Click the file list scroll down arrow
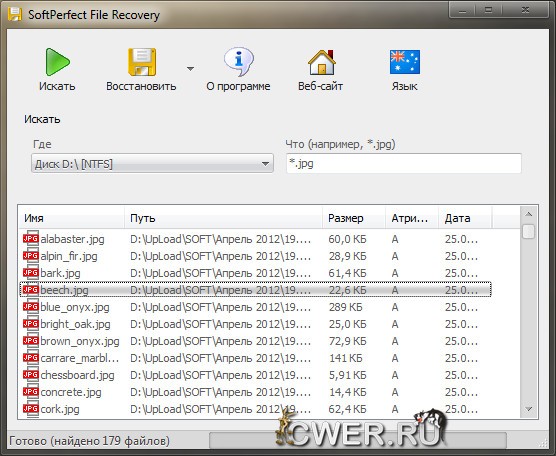Screen dimensions: 556x456 click(x=528, y=409)
